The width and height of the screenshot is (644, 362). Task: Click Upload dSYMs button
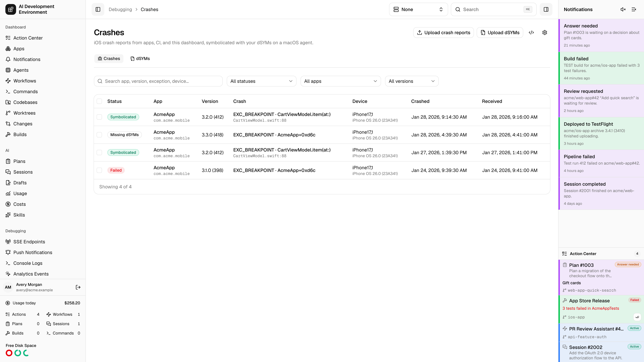[500, 33]
